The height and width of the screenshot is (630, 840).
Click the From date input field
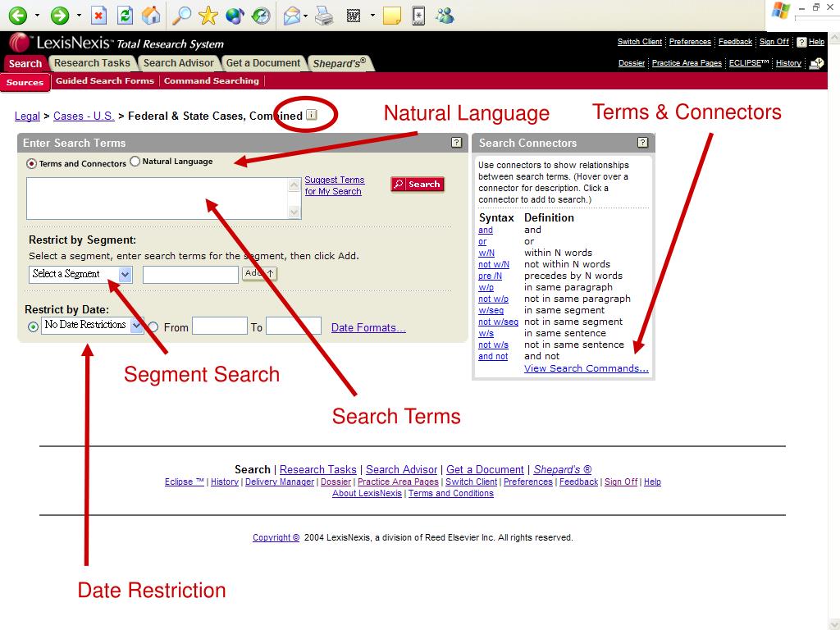[x=220, y=326]
